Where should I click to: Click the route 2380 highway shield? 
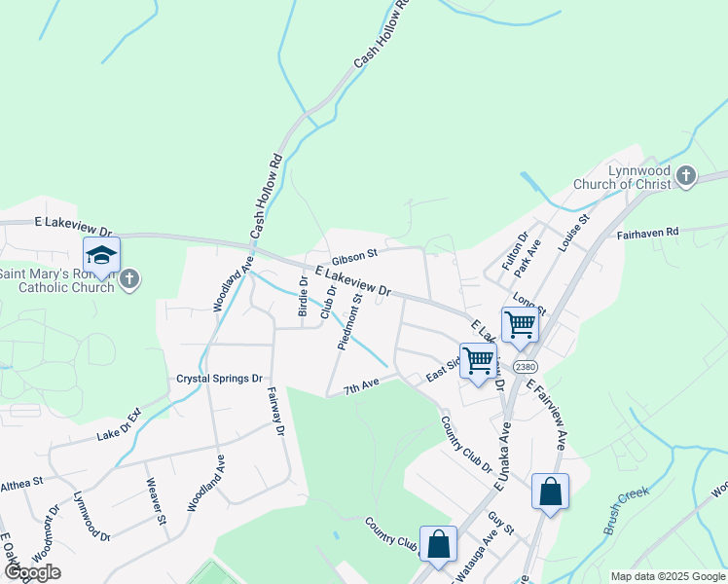point(526,367)
